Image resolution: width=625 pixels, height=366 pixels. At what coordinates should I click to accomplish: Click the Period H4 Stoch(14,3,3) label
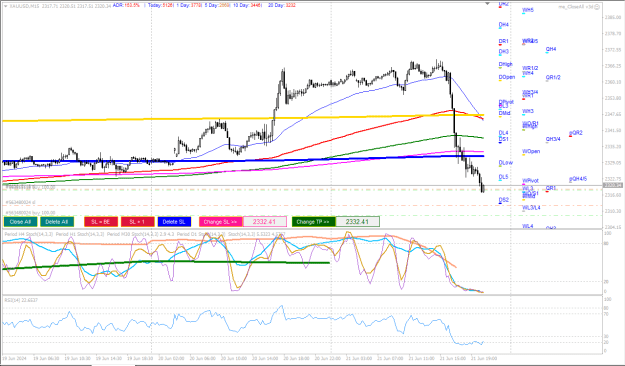point(29,234)
